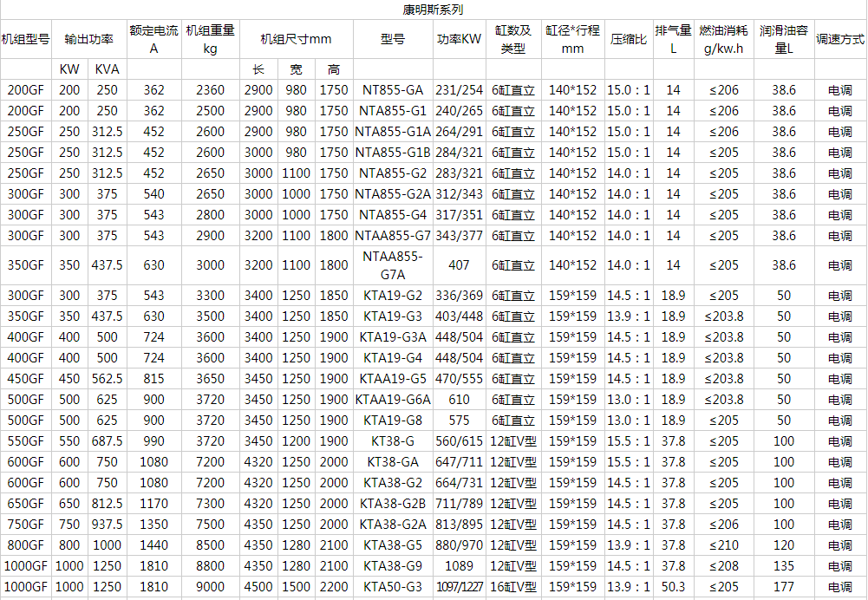Select the 1440 rated current value
868x600 pixels.
point(153,545)
